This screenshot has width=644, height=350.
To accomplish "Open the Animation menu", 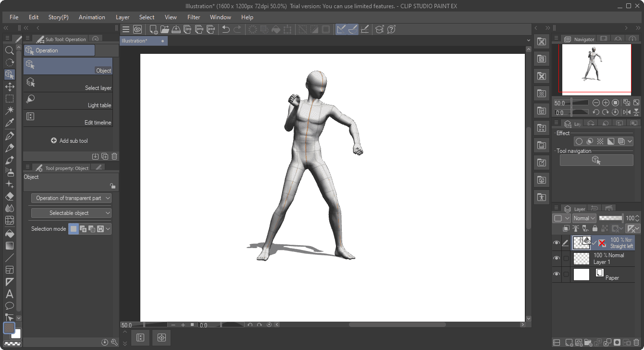I will pos(92,17).
